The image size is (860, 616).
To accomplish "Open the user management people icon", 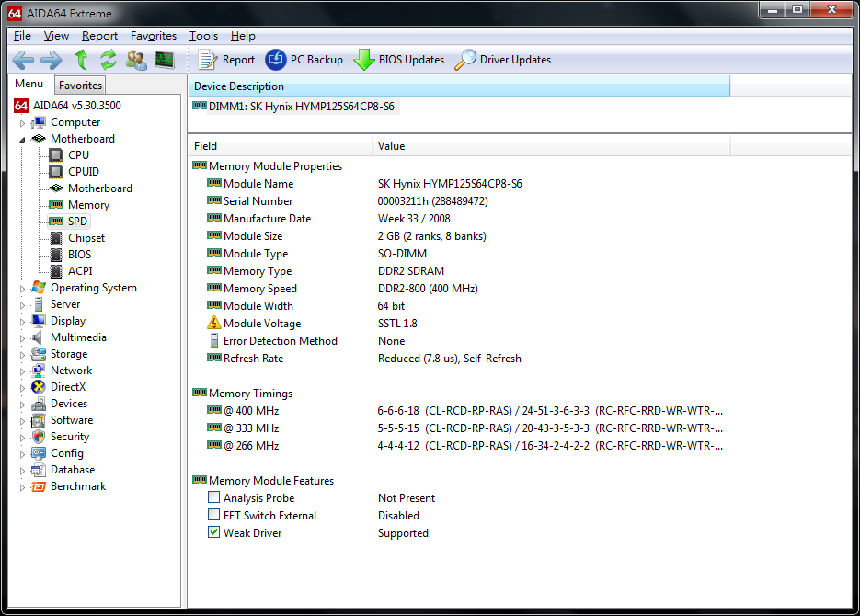I will [136, 60].
